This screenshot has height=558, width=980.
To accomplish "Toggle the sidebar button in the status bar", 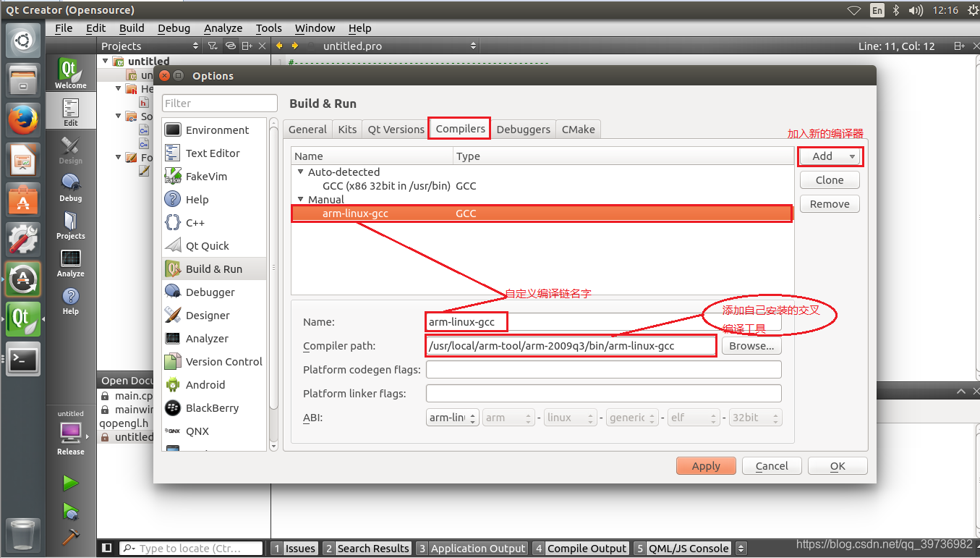I will coord(107,548).
